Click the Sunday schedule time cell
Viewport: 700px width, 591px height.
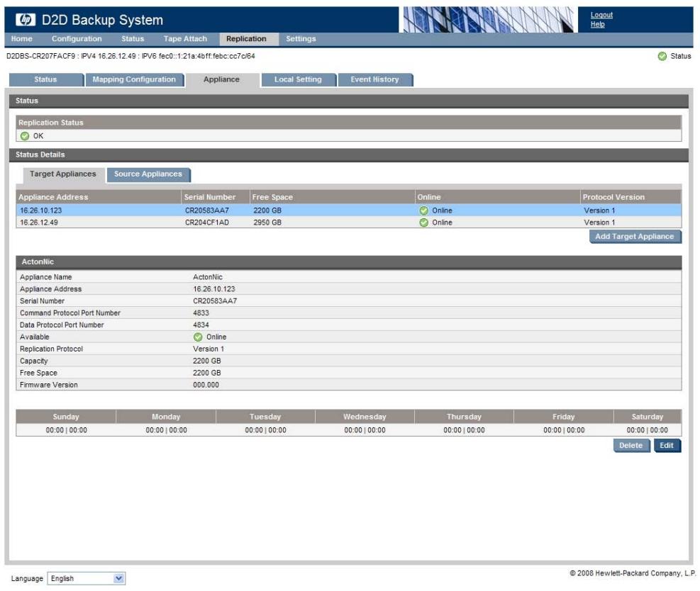tap(66, 430)
